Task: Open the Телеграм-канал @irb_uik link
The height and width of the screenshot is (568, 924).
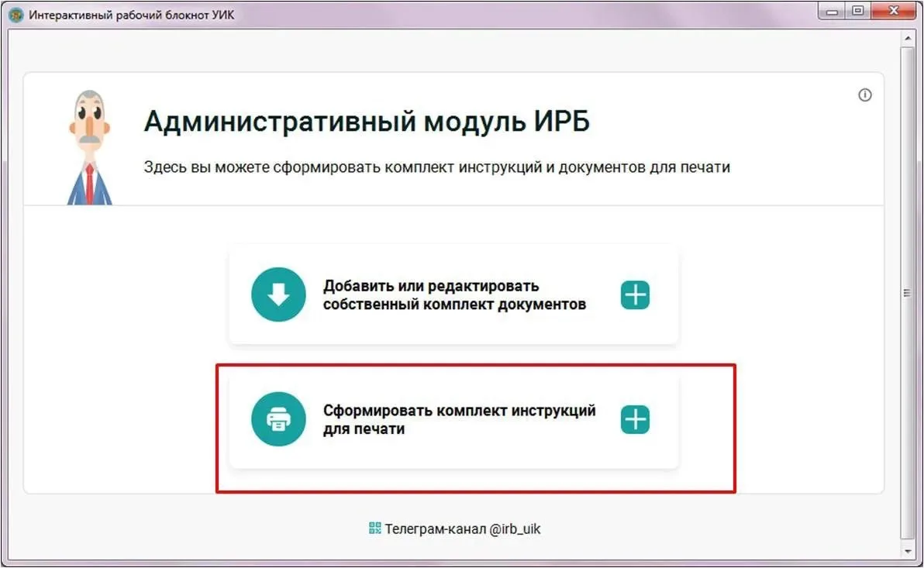Action: pos(462,528)
